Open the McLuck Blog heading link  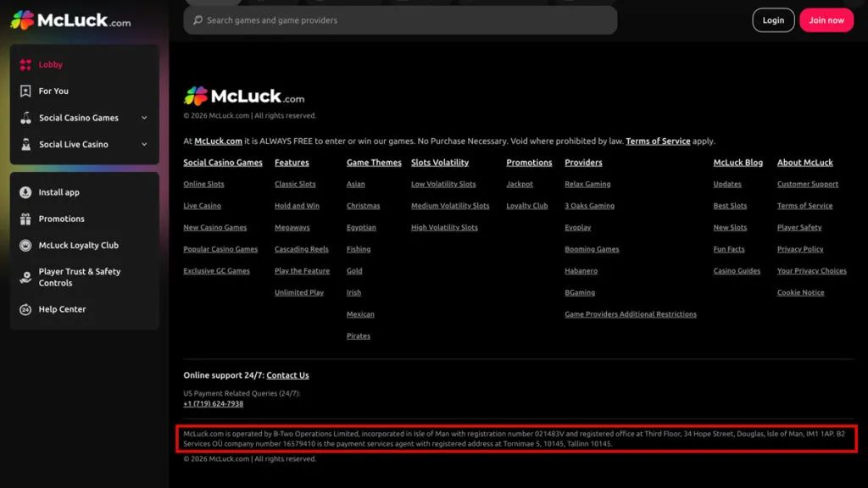pyautogui.click(x=738, y=163)
